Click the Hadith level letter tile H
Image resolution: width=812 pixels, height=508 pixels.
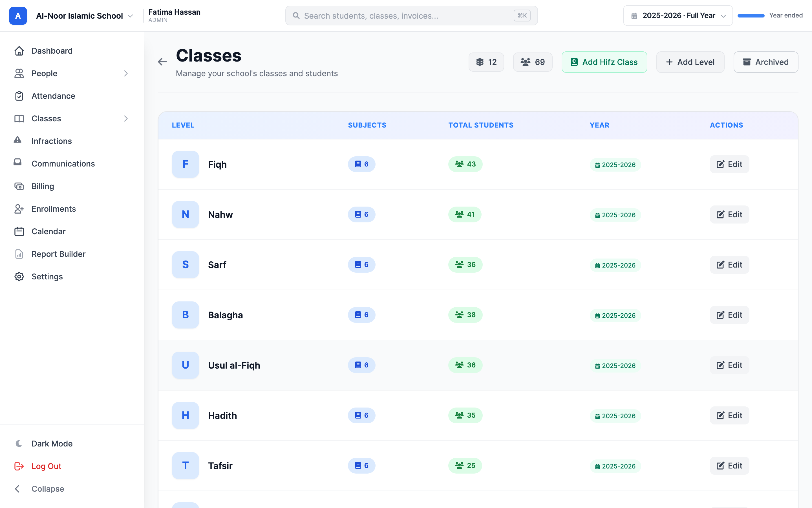[185, 415]
